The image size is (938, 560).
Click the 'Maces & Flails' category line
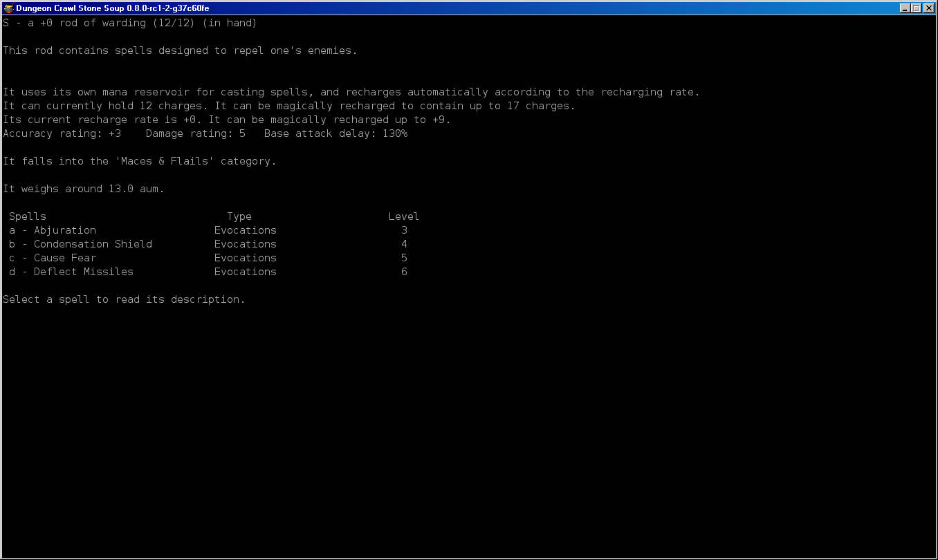coord(140,161)
